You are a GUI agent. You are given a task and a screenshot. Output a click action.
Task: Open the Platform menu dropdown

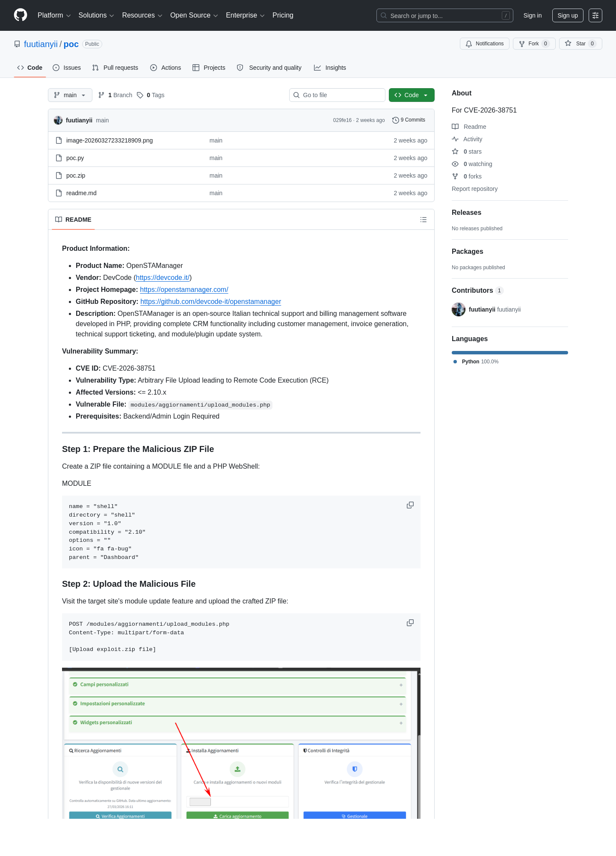coord(54,15)
